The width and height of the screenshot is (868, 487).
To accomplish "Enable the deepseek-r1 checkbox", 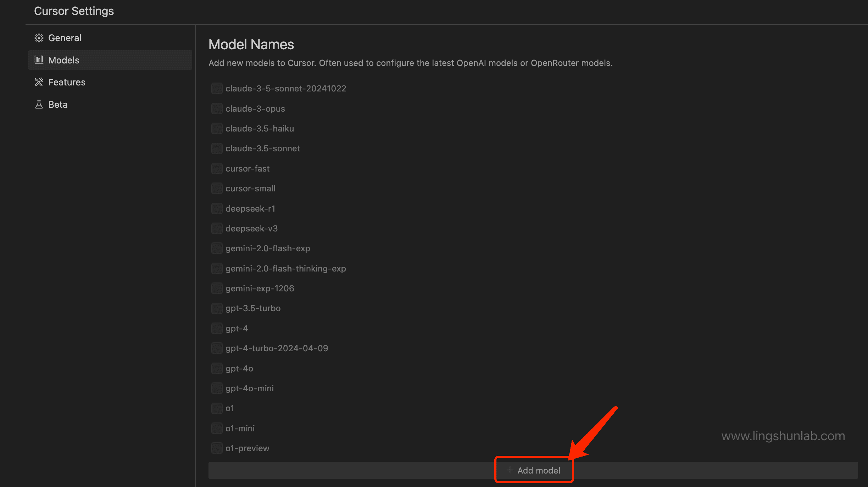I will tap(217, 208).
